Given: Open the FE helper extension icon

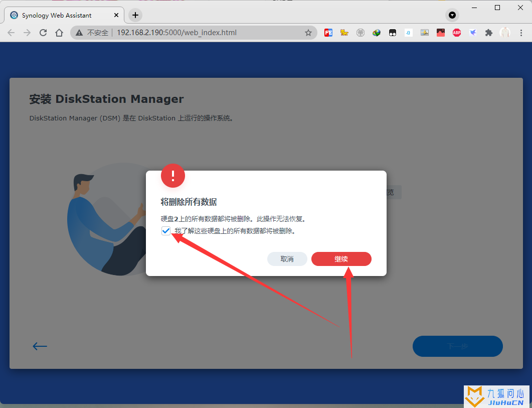Looking at the screenshot, I should [x=328, y=33].
